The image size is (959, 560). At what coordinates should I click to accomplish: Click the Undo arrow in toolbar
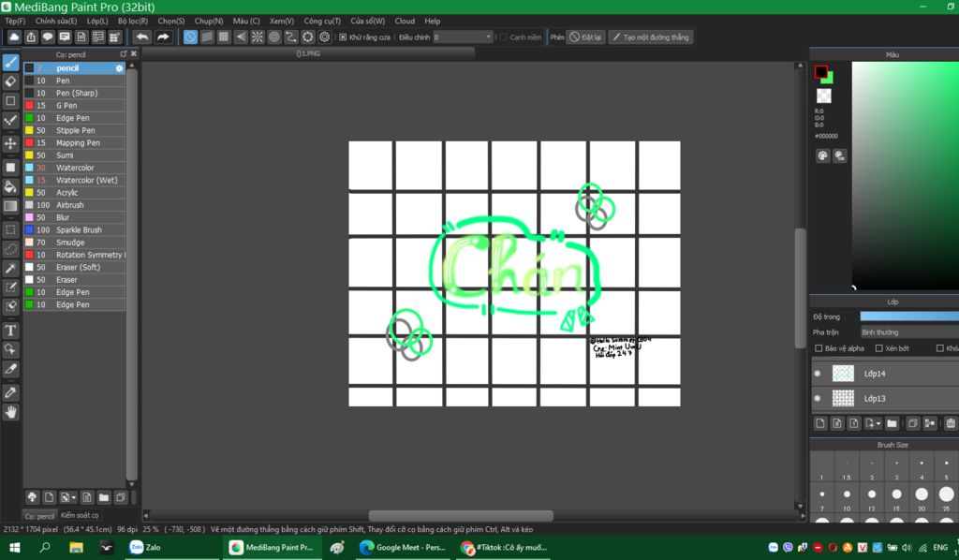[142, 37]
